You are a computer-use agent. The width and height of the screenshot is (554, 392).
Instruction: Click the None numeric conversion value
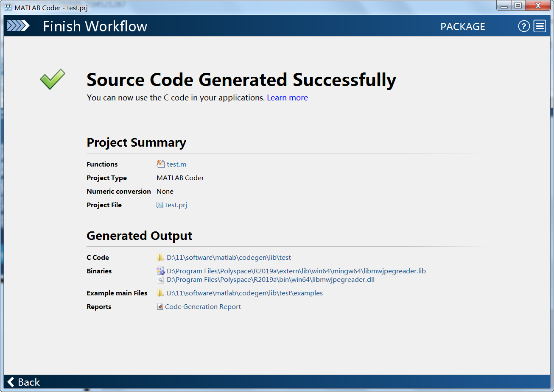click(x=165, y=192)
